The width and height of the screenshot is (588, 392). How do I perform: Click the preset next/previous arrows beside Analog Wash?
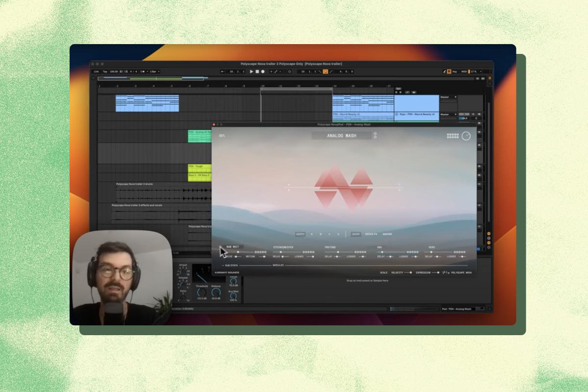[x=375, y=135]
